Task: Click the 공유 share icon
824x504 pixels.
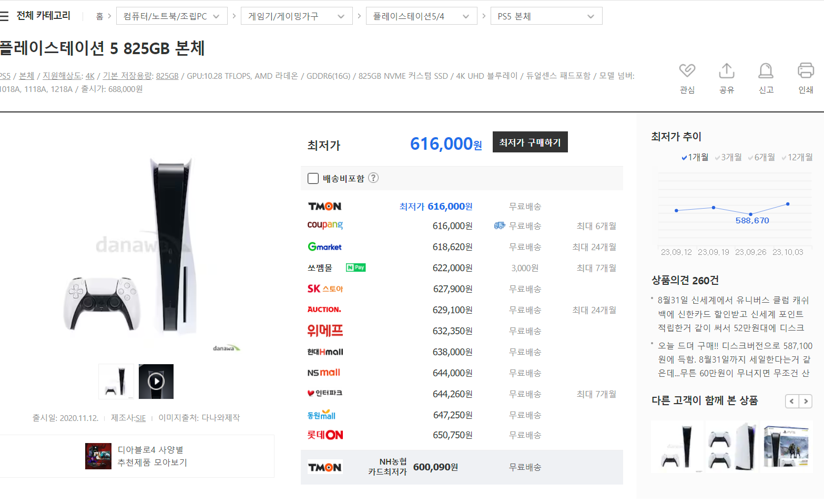Action: point(726,71)
